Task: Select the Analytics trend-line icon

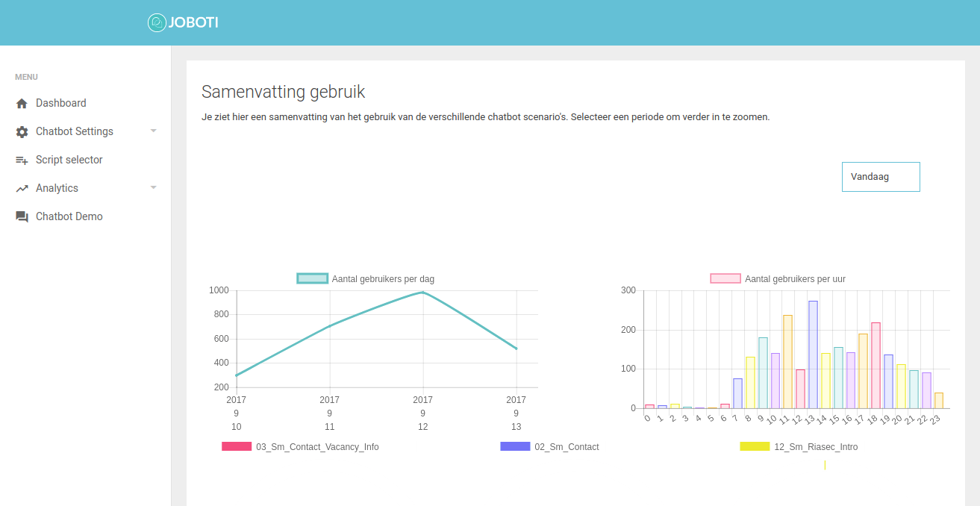Action: pyautogui.click(x=22, y=187)
